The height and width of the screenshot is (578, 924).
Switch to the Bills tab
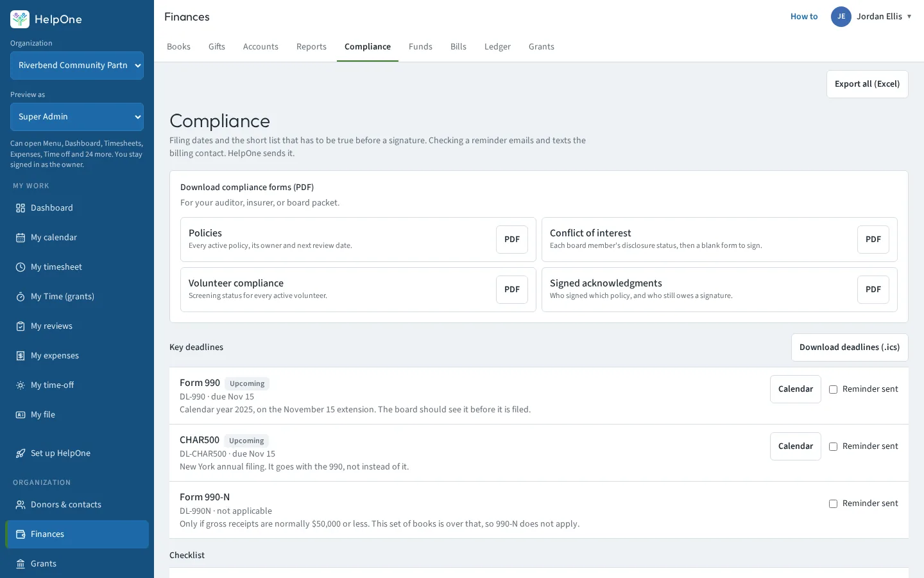(x=458, y=47)
